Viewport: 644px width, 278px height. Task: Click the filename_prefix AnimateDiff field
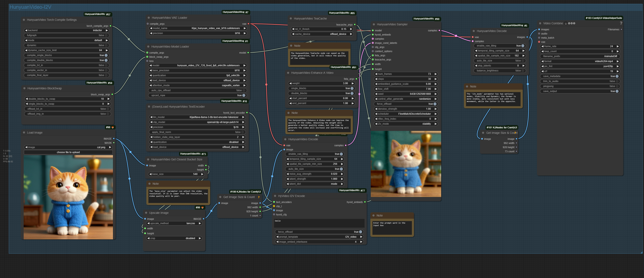point(580,56)
